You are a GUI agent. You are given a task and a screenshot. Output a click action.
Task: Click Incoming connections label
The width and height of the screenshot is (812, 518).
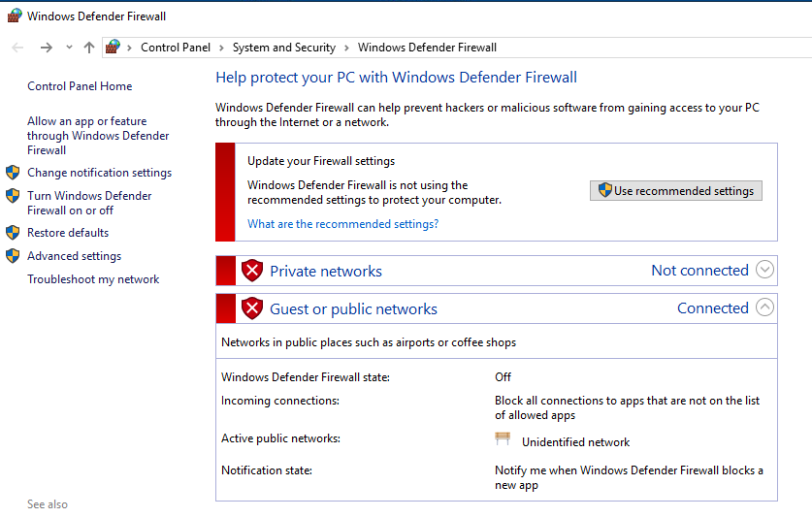(x=280, y=401)
